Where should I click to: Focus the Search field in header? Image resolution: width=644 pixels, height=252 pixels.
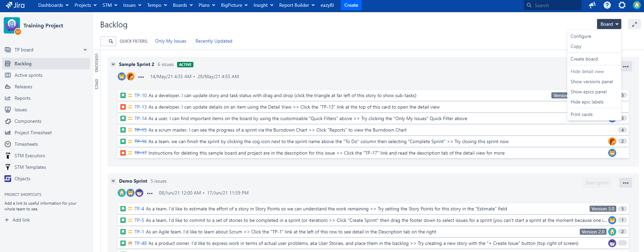coord(552,5)
